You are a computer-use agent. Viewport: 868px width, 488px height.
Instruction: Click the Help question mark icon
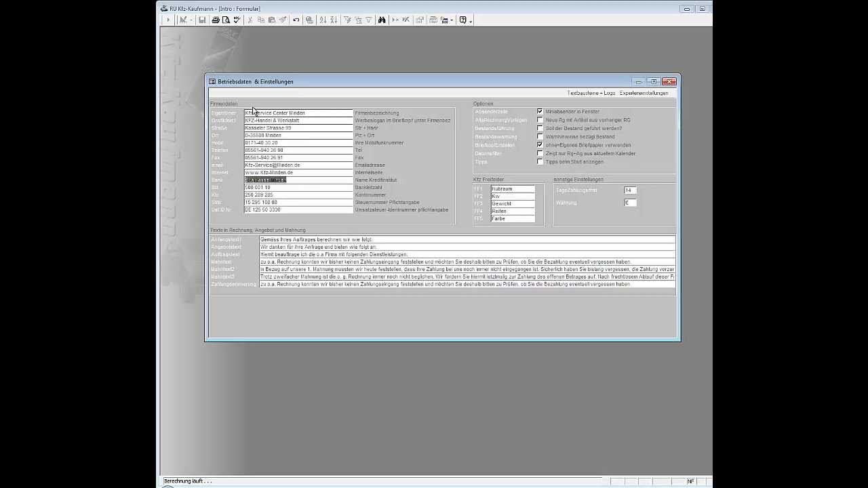click(x=463, y=20)
